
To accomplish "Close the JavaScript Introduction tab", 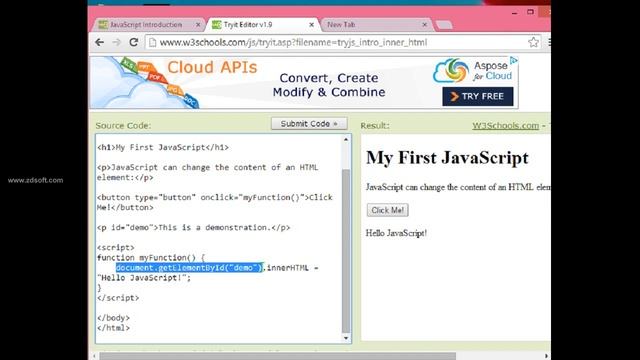I will pyautogui.click(x=198, y=25).
